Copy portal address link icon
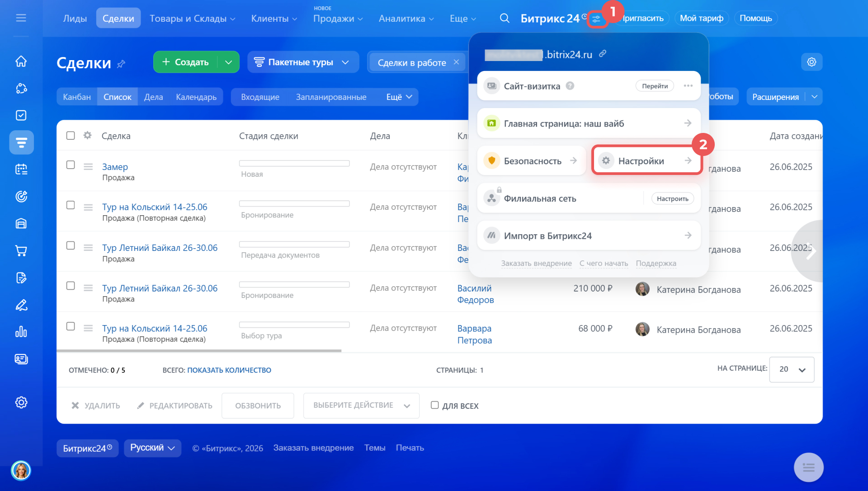 tap(603, 54)
